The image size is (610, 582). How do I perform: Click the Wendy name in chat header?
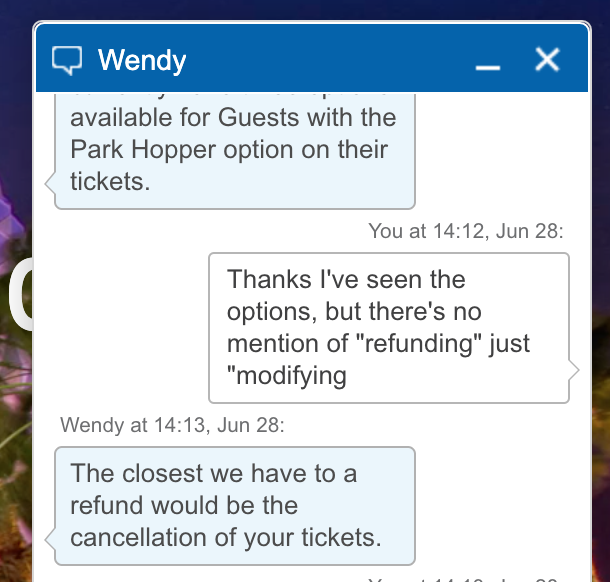click(142, 60)
